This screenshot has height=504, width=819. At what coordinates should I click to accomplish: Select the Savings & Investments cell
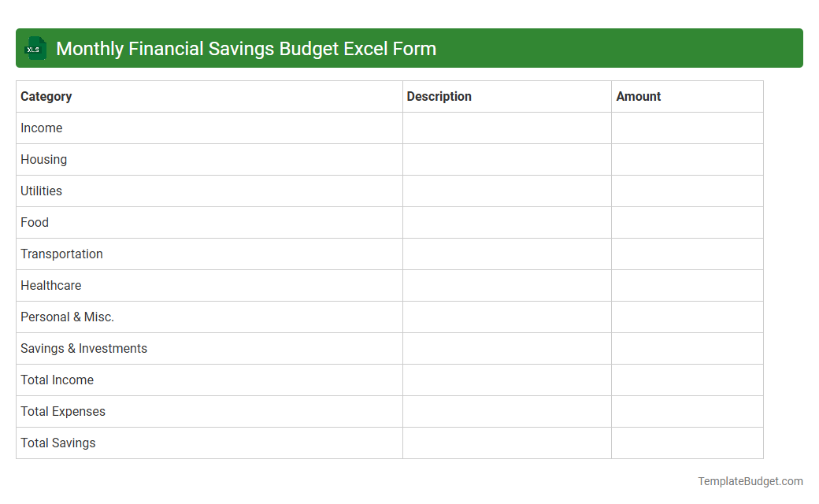coord(83,348)
